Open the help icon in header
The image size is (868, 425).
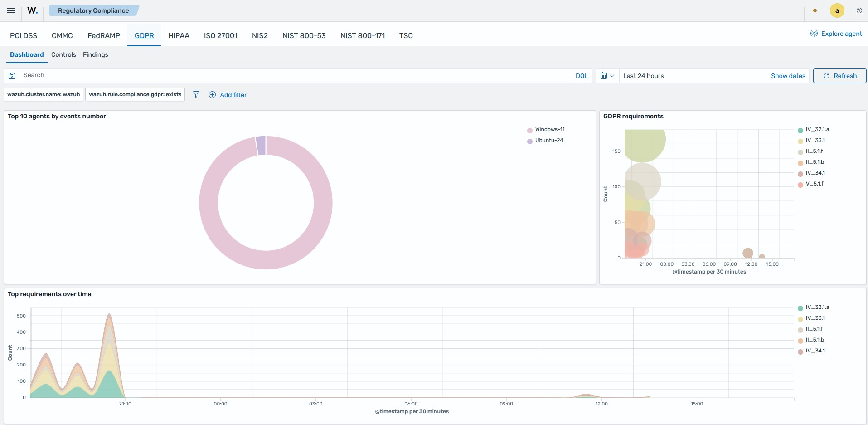point(859,10)
